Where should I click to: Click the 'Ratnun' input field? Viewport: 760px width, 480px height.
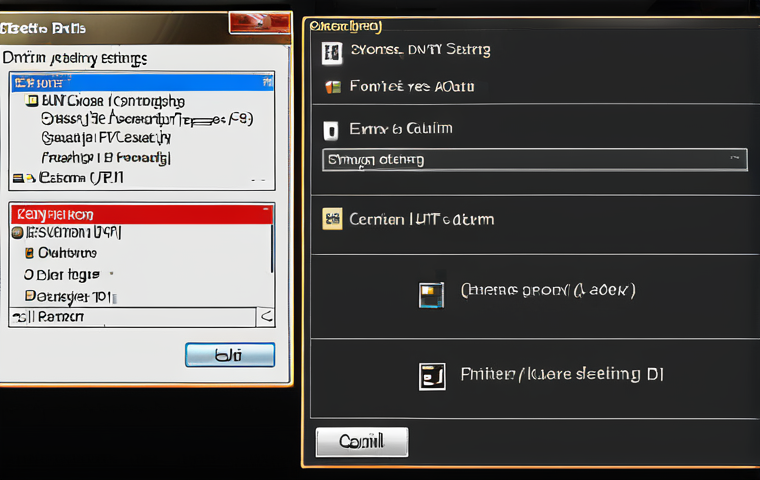click(x=133, y=317)
